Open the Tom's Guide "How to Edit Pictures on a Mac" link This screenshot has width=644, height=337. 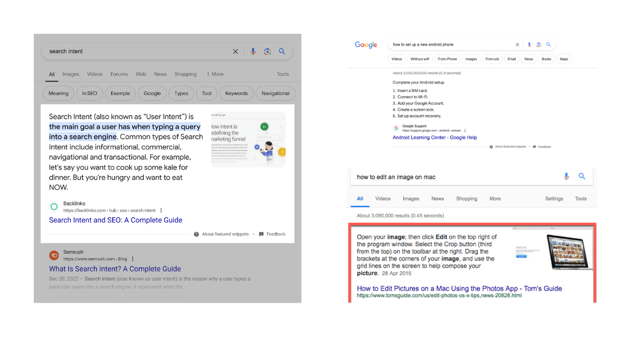pyautogui.click(x=459, y=288)
